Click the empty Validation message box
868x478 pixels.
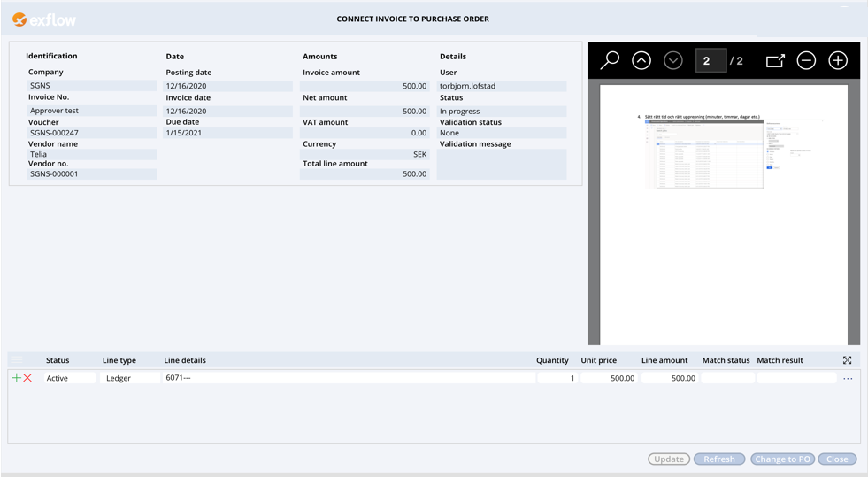pyautogui.click(x=502, y=165)
